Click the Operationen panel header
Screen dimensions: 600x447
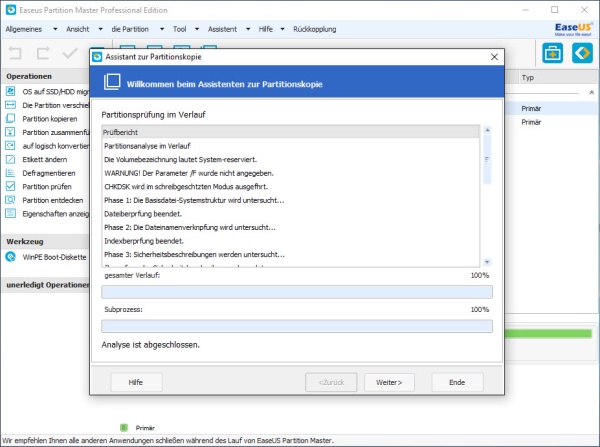coord(46,76)
